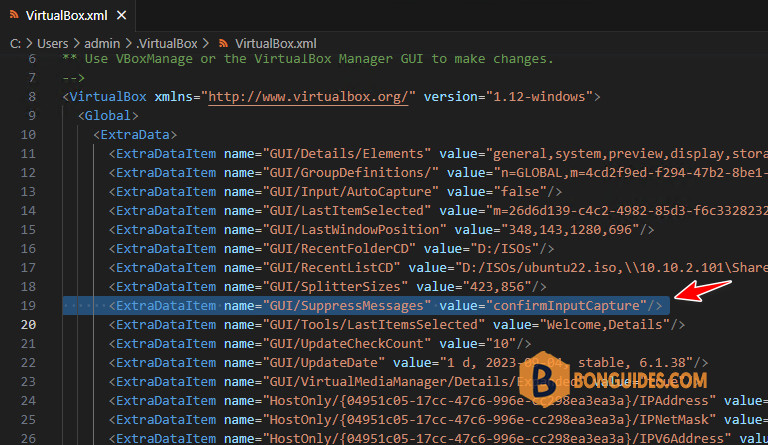
Task: Expand breadcrumb chevron after 'Users'
Action: 76,44
